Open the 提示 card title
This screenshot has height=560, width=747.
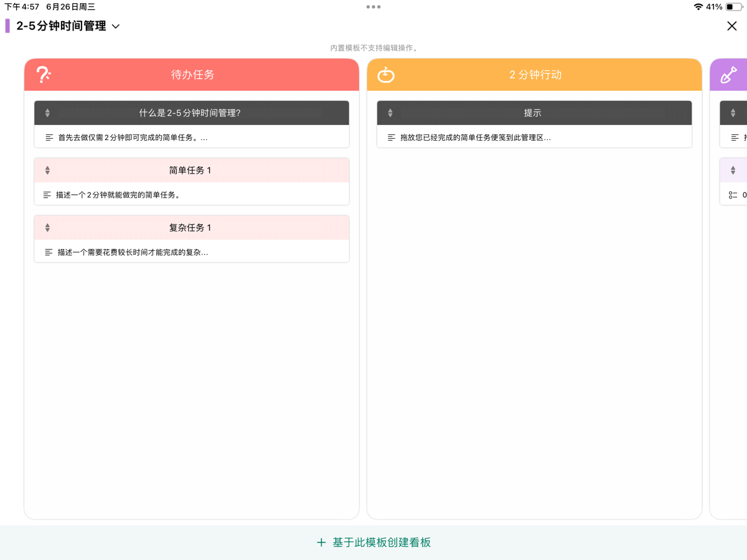533,113
